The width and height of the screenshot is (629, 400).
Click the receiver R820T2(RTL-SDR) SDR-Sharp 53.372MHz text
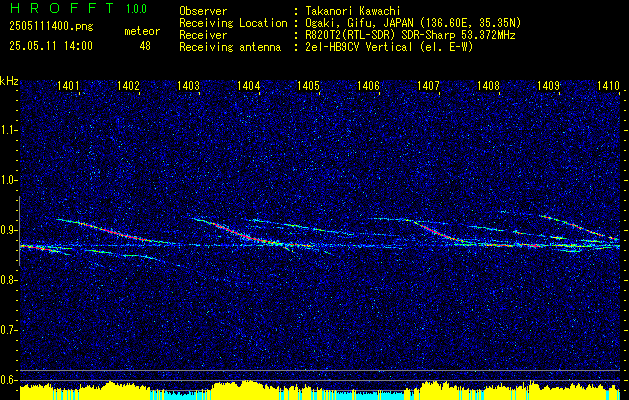coord(410,35)
